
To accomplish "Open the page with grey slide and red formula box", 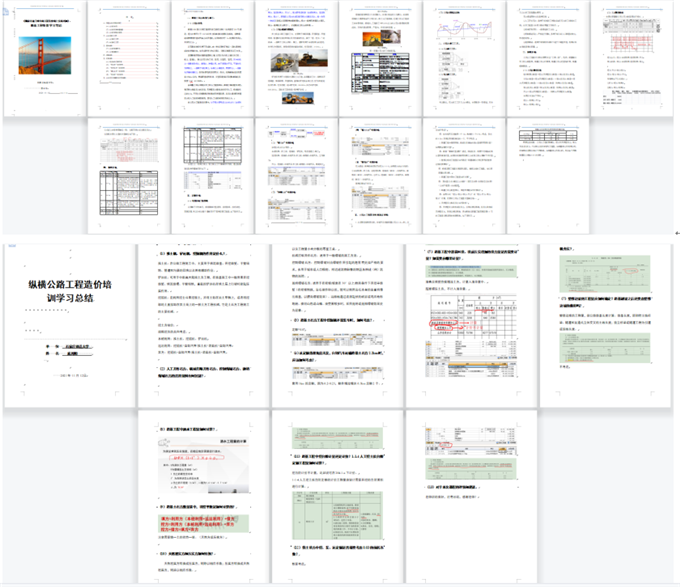I will (203, 497).
